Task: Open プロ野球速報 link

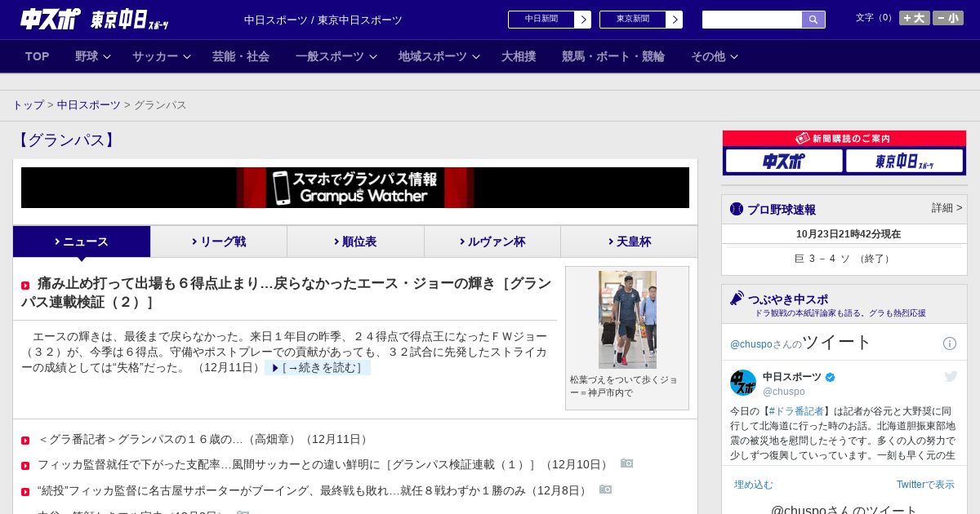Action: pos(782,210)
